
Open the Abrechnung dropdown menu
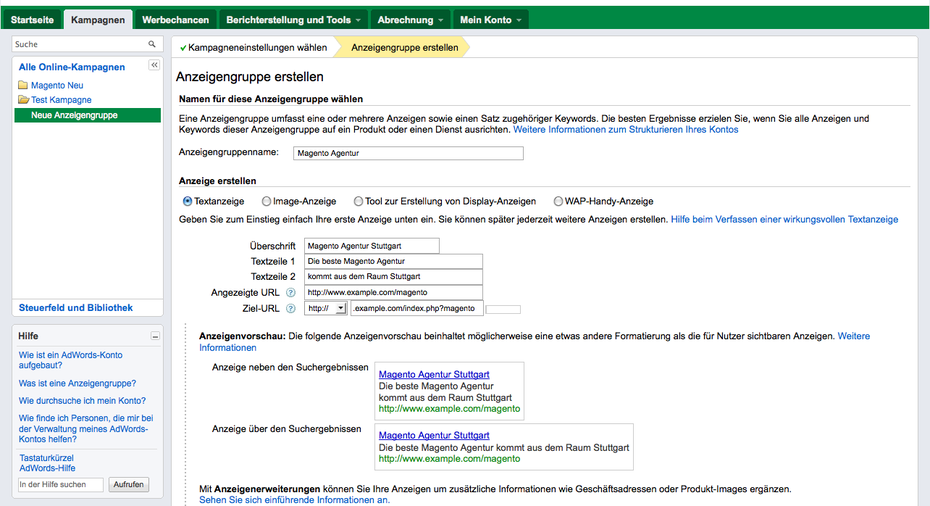(410, 20)
